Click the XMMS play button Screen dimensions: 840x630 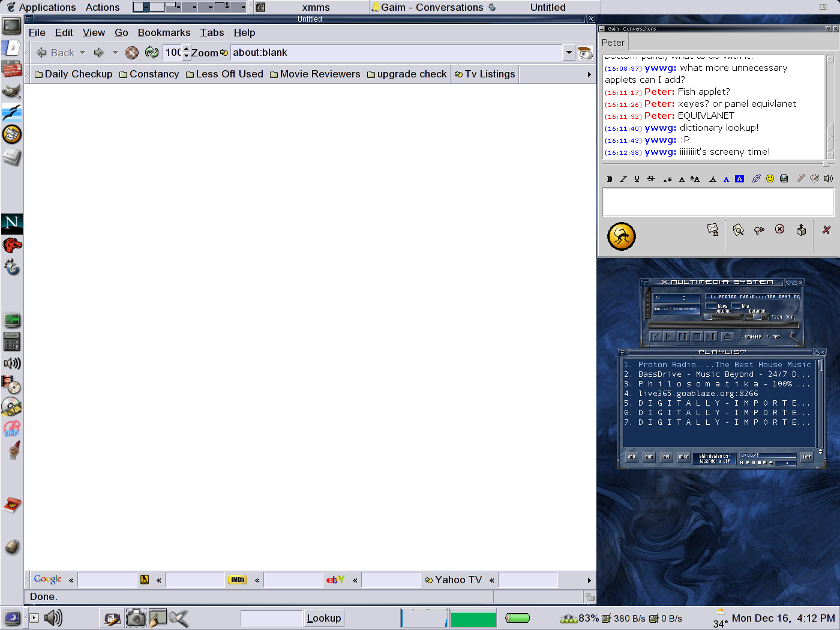669,337
